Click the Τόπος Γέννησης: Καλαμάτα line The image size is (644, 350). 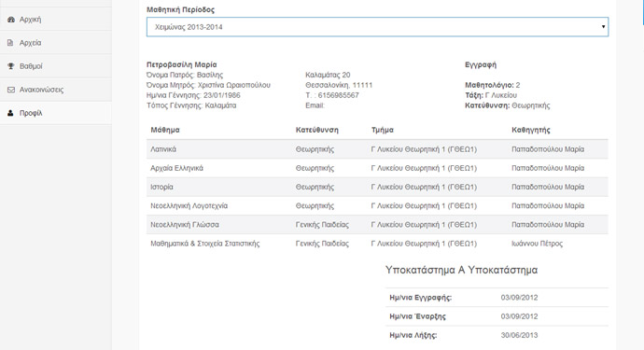coord(191,105)
